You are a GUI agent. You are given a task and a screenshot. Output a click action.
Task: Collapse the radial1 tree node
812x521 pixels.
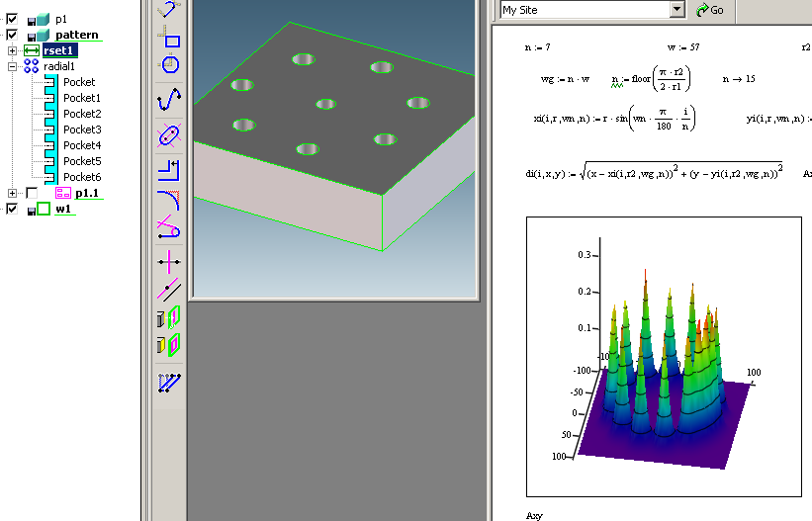tap(13, 66)
